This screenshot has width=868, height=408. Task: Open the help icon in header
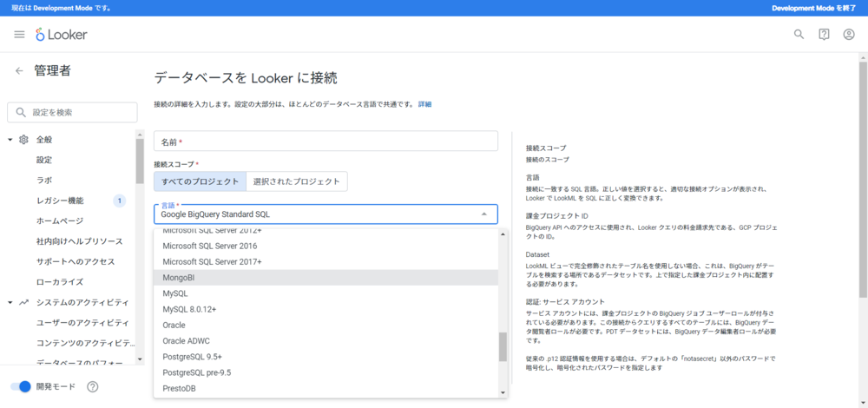click(x=824, y=35)
